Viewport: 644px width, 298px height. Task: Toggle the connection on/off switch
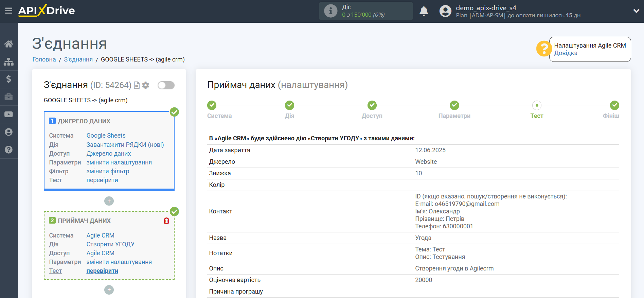coord(166,85)
